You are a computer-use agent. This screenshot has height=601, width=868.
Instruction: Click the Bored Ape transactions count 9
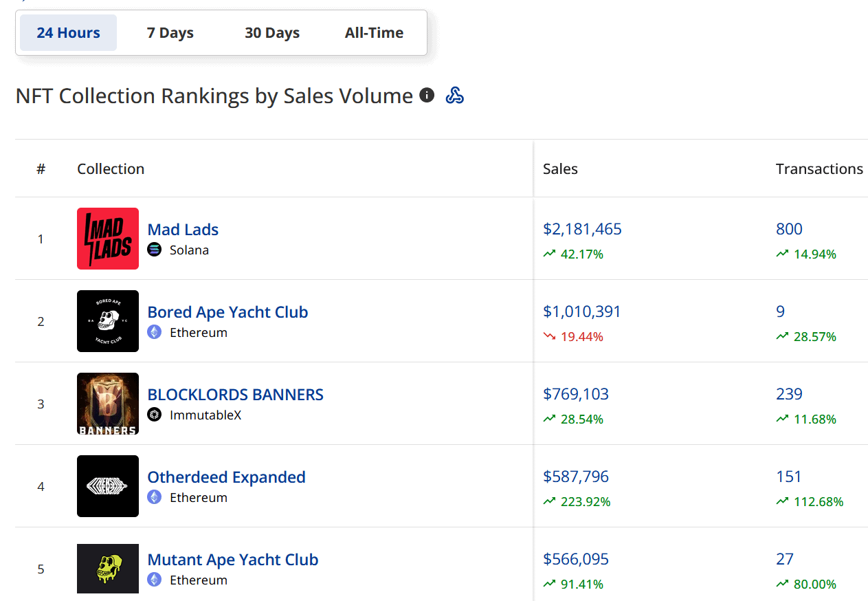tap(780, 312)
